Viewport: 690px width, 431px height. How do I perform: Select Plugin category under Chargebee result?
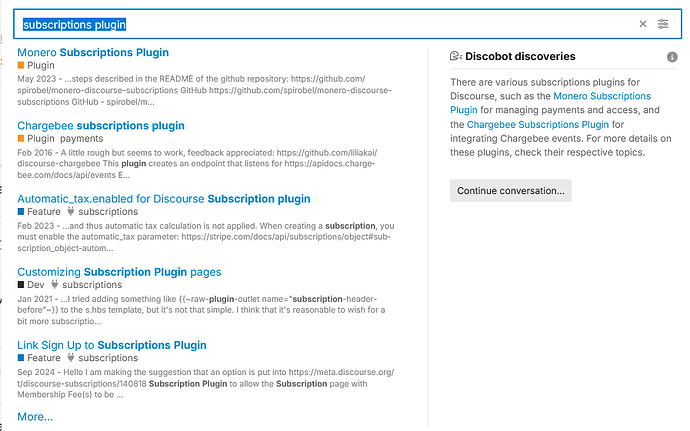click(36, 139)
